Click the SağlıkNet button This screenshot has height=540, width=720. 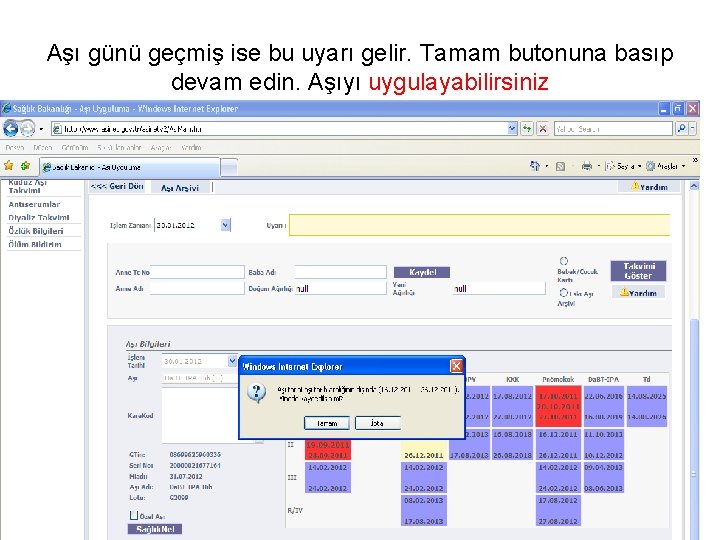click(x=155, y=529)
